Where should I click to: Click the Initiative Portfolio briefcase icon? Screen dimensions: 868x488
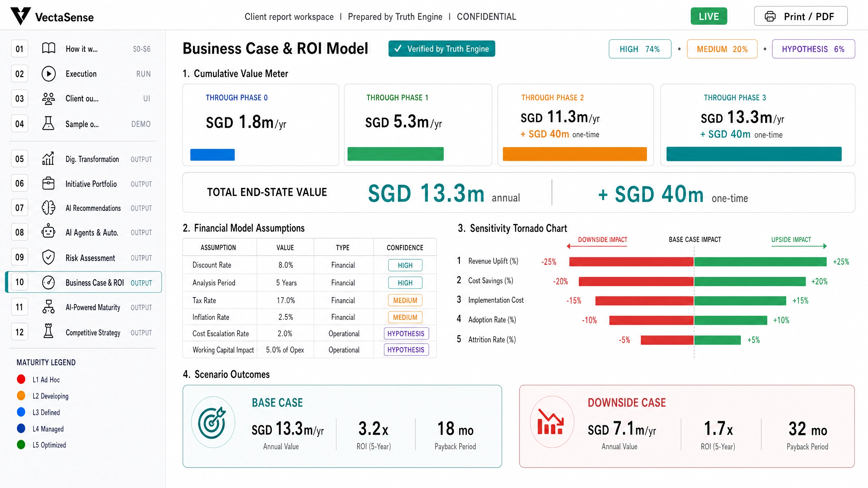tap(48, 183)
